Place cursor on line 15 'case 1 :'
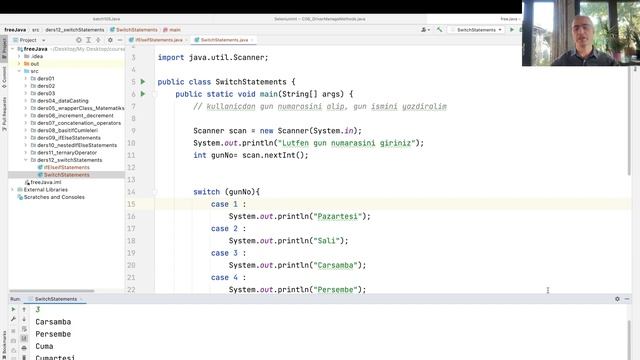The width and height of the screenshot is (640, 360). click(229, 204)
